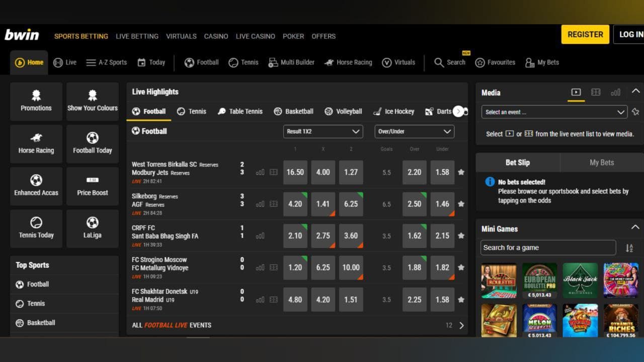Open the My Bets tab in Bet Slip panel
Screen dimensions: 644x362
(x=601, y=162)
